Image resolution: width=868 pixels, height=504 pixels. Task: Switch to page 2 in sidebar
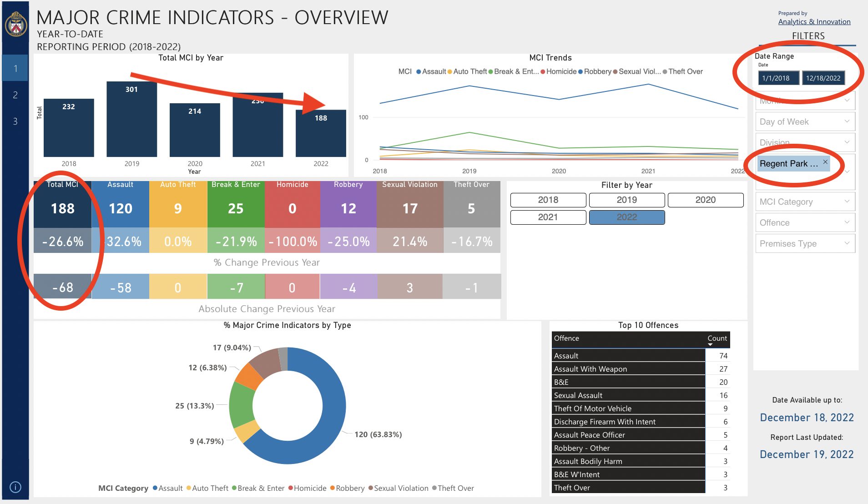point(15,95)
